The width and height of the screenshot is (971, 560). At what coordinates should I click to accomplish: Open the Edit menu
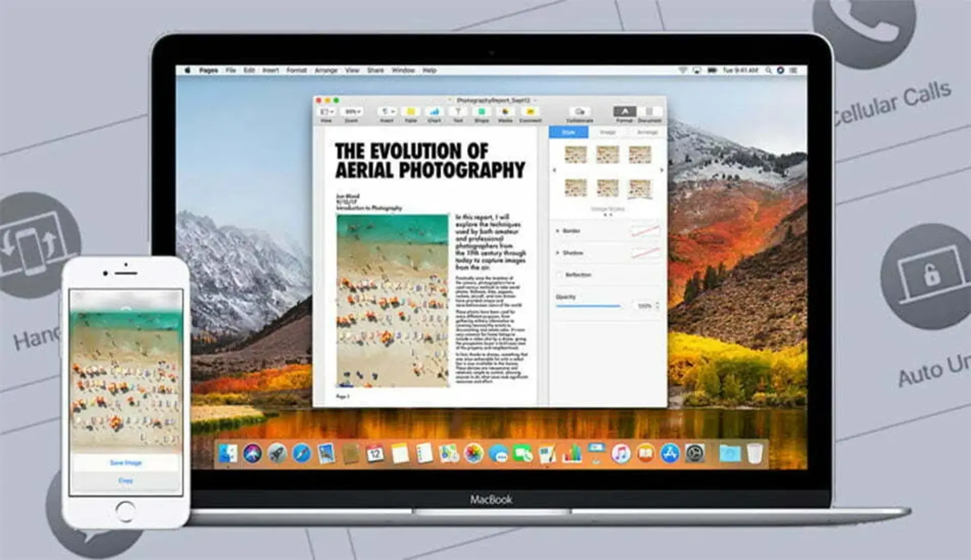(249, 70)
